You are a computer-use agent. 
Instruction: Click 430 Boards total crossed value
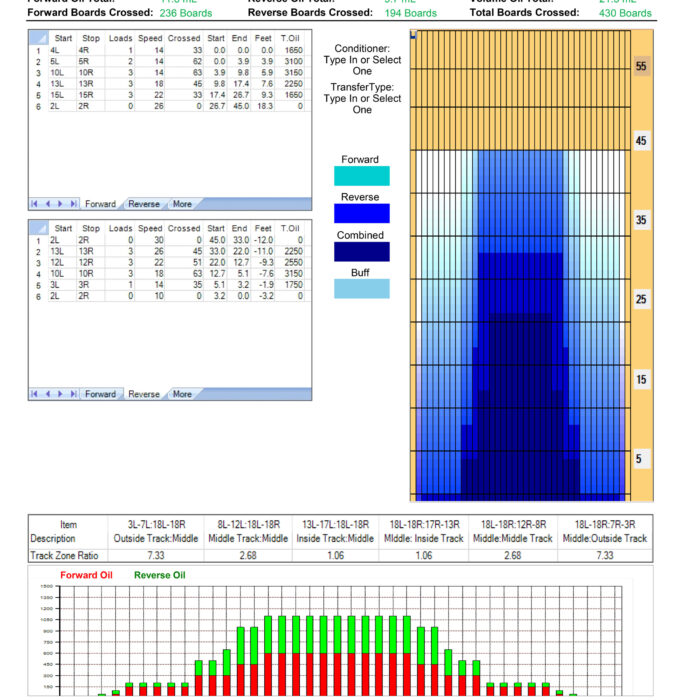[x=625, y=13]
